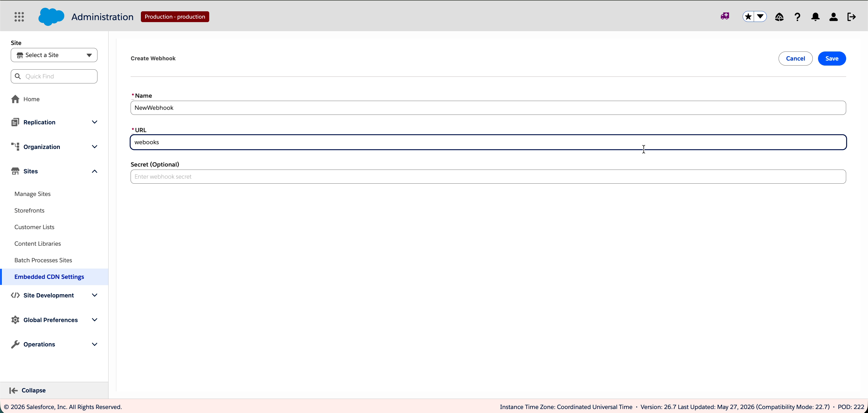Click the Administration title text
This screenshot has height=413, width=868.
click(x=102, y=17)
